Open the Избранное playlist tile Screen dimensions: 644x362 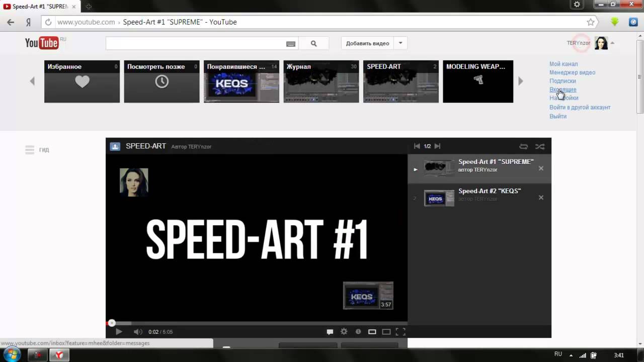(x=82, y=81)
